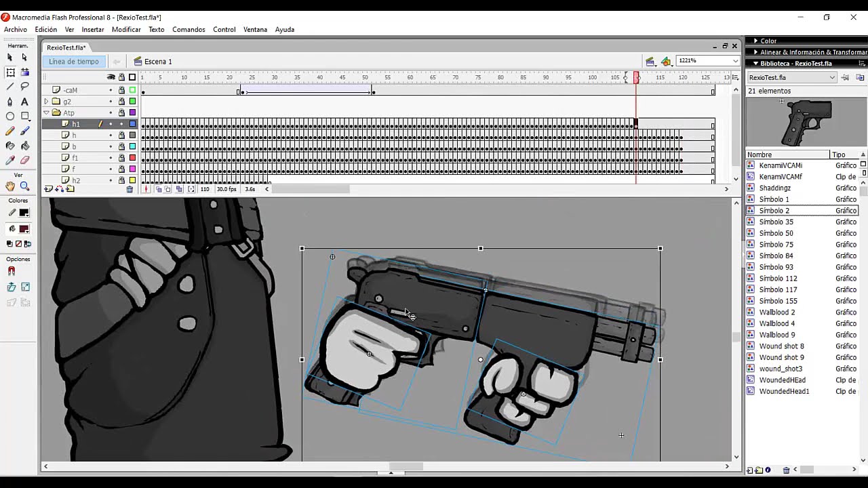This screenshot has width=868, height=488.
Task: Toggle the snap to objects magnet option
Action: point(12,271)
